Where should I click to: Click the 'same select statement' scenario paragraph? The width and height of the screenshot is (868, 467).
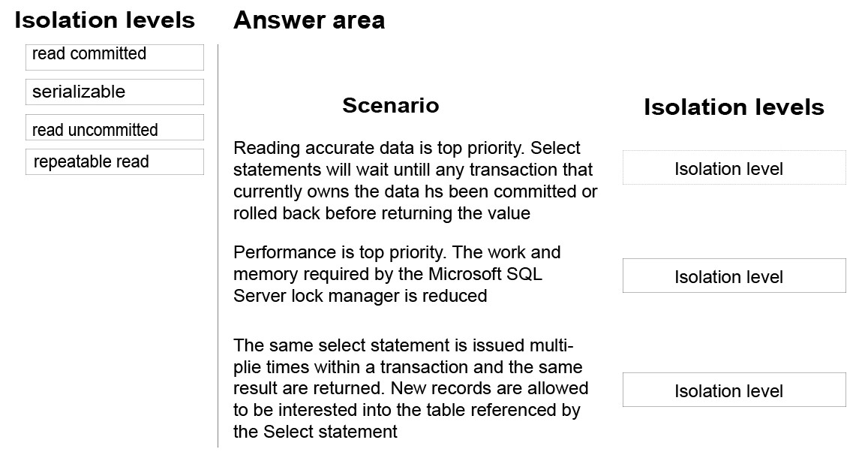point(411,388)
